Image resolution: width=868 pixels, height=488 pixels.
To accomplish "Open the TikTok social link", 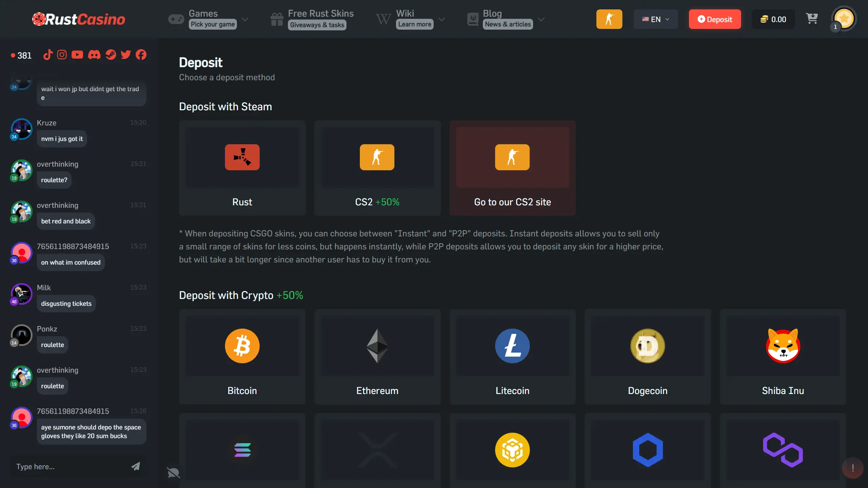I will pos(48,55).
